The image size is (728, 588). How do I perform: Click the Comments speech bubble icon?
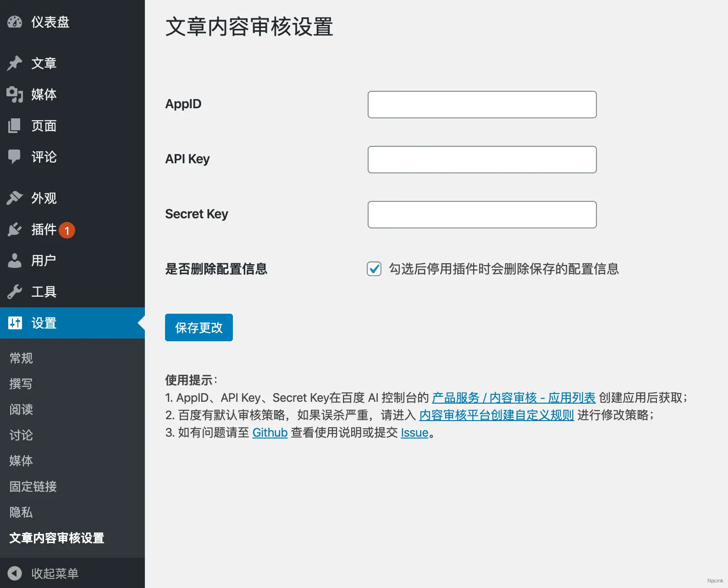[x=15, y=157]
